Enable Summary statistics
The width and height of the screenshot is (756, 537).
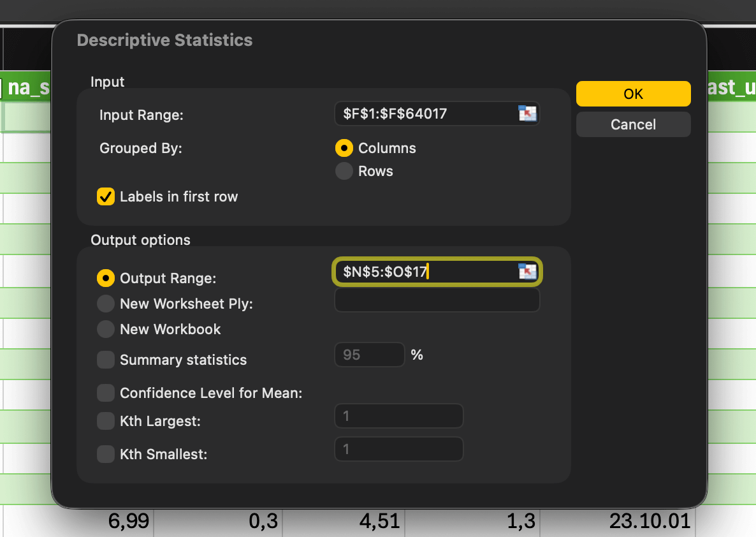105,360
